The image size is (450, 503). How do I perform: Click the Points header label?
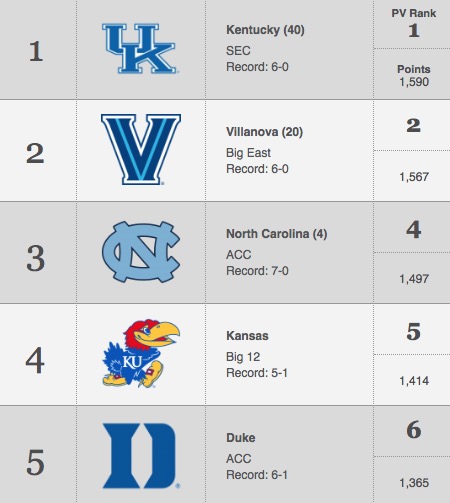(414, 69)
